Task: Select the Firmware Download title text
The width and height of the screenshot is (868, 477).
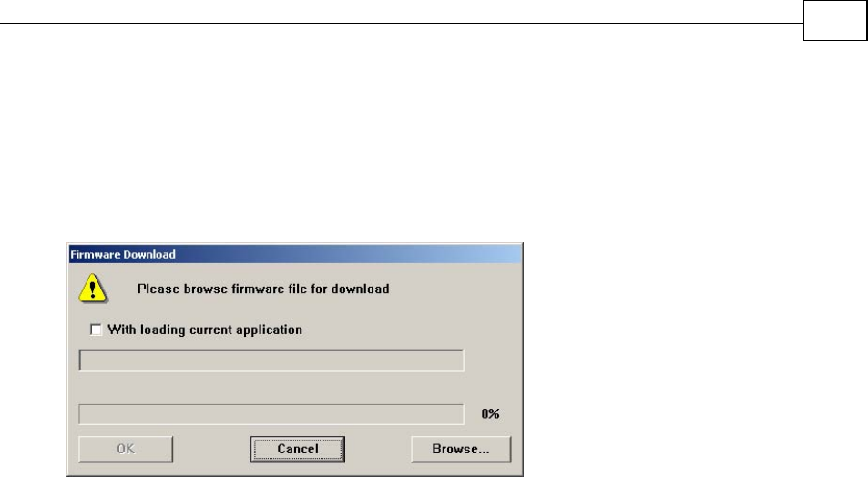Action: click(x=123, y=255)
